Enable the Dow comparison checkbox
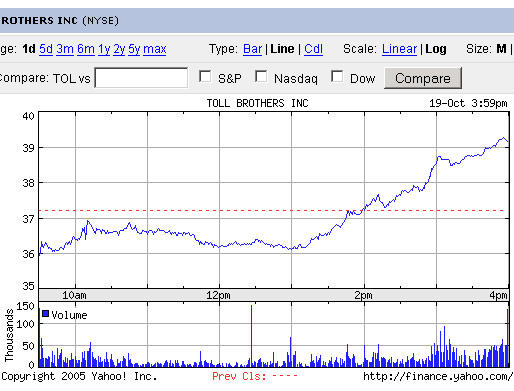The height and width of the screenshot is (391, 514). tap(337, 76)
